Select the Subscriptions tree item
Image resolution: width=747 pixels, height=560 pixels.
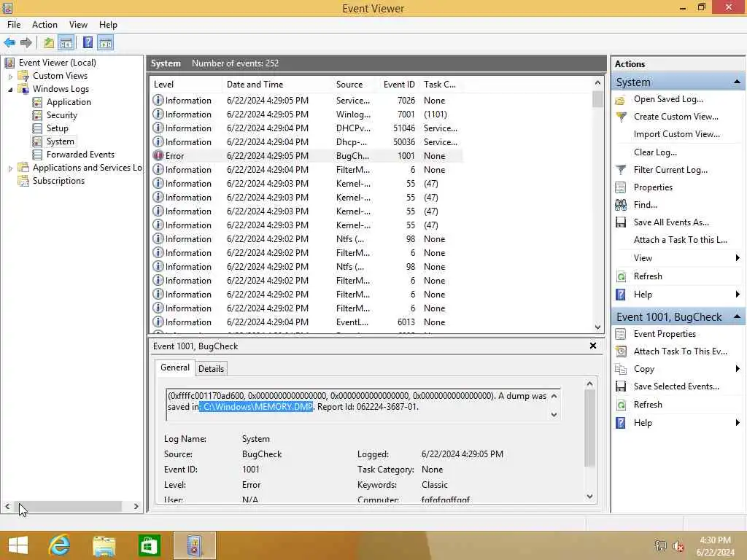[58, 181]
